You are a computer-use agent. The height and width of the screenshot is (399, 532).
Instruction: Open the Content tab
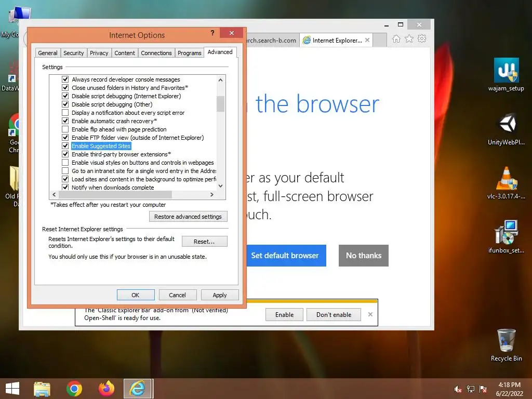[x=125, y=53]
